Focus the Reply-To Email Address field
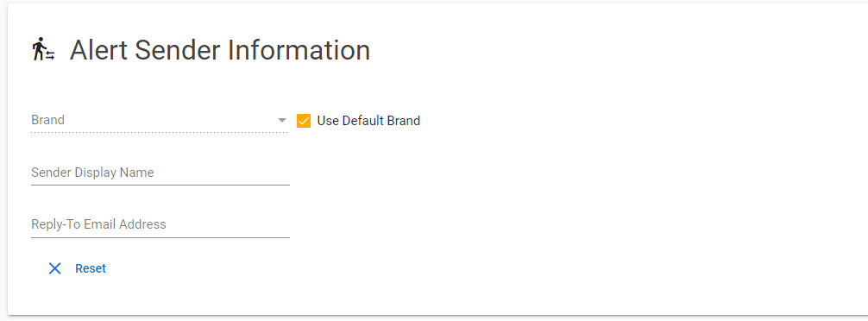 pos(160,224)
